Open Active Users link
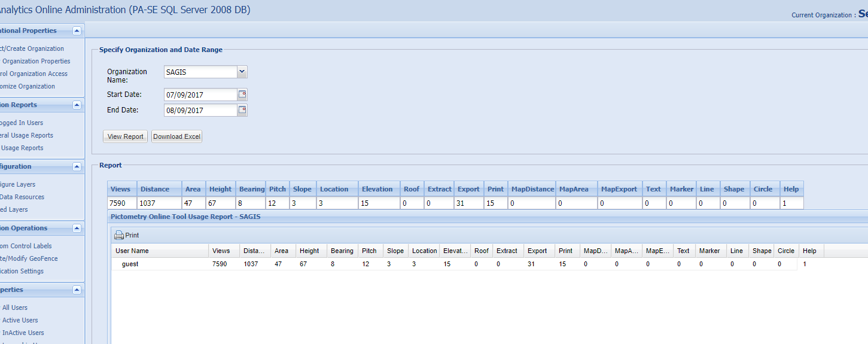This screenshot has height=344, width=868. [x=20, y=320]
